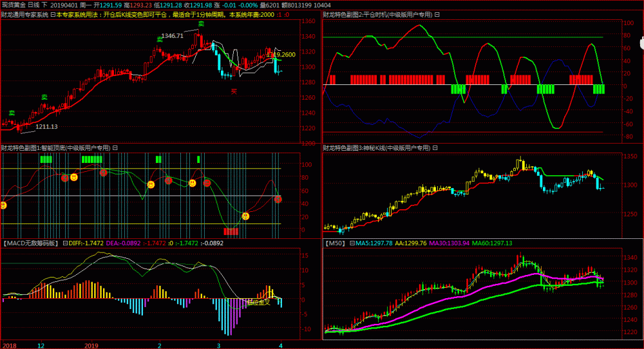The height and width of the screenshot is (349, 644).
Task: Click the volume 量6201 value
Action: click(x=269, y=5)
